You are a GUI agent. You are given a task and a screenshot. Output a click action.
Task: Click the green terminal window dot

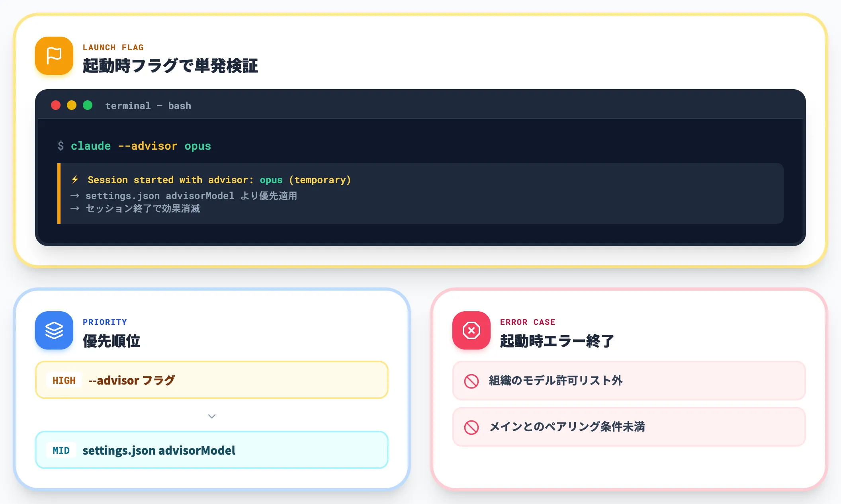point(88,105)
